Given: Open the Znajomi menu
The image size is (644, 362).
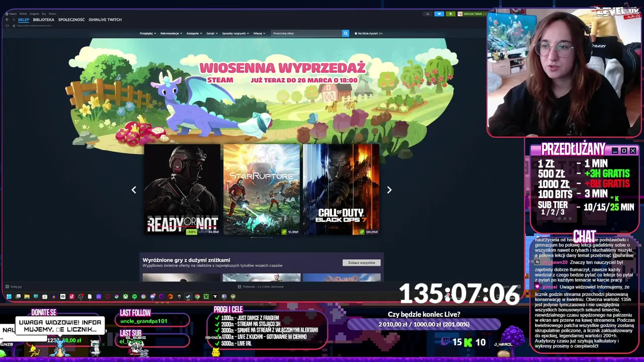Looking at the screenshot, I should (34, 14).
